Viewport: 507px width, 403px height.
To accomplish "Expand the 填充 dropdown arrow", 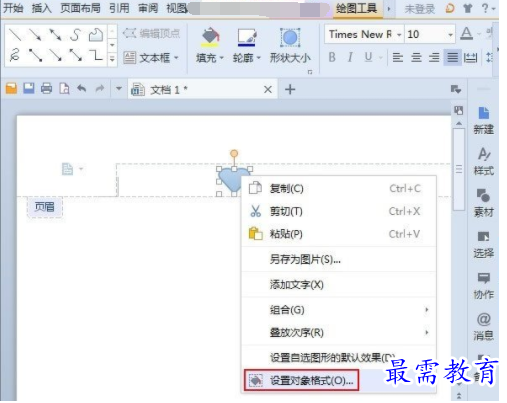I will coord(222,58).
